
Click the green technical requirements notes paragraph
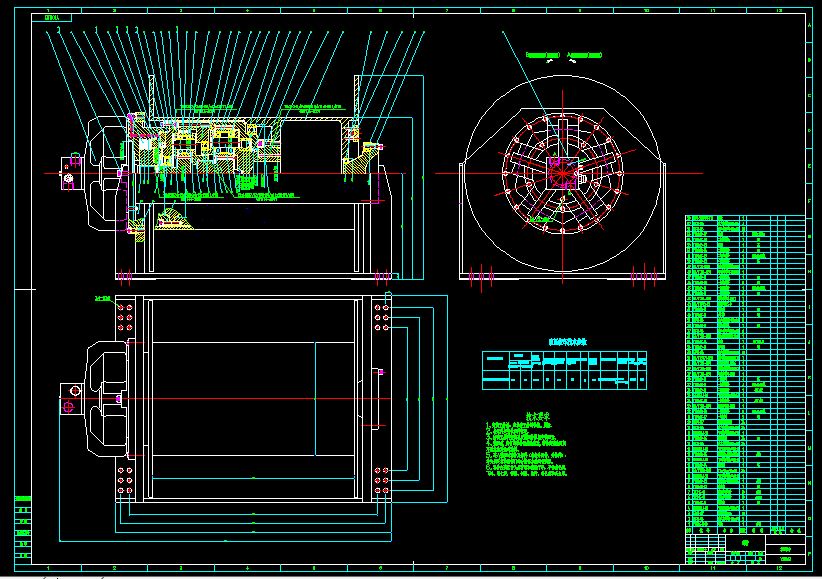pos(526,449)
